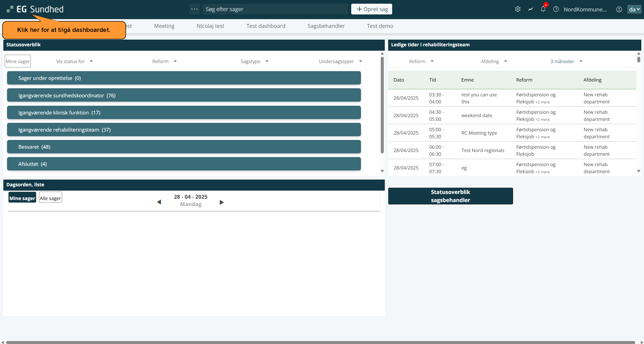The height and width of the screenshot is (344, 644).
Task: Click the Opret sag button
Action: (371, 9)
